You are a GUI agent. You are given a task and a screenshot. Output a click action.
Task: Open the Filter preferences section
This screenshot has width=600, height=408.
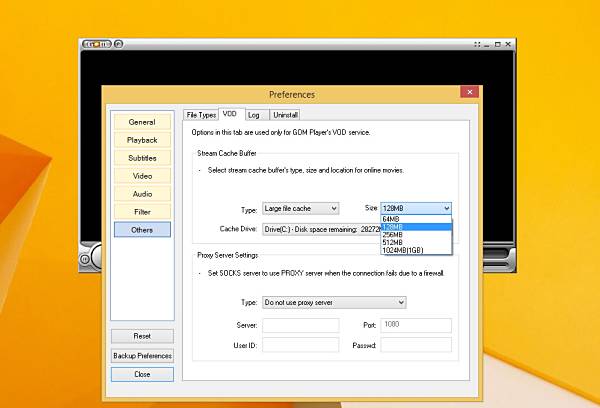[x=142, y=212]
